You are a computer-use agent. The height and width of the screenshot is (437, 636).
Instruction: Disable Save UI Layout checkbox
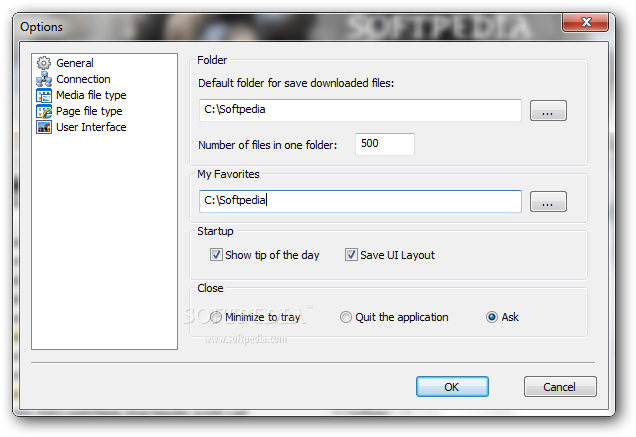tap(351, 255)
